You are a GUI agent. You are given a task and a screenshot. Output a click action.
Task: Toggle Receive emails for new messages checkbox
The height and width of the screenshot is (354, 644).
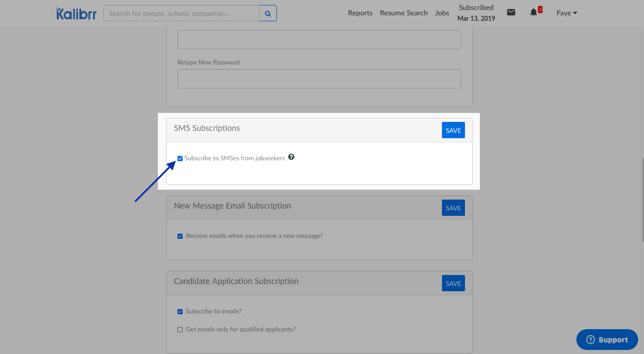[x=180, y=236]
